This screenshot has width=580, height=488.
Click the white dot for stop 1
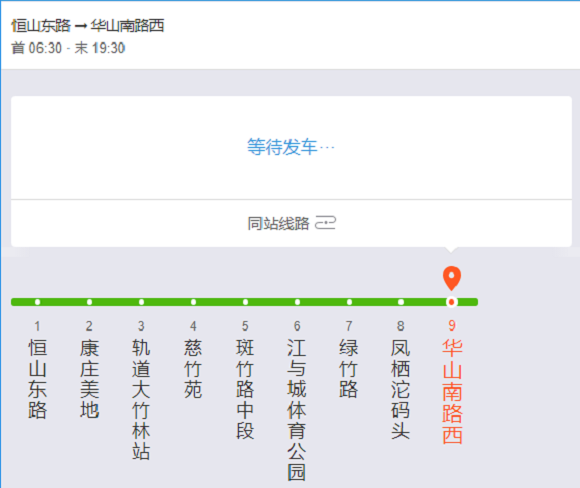[37, 302]
